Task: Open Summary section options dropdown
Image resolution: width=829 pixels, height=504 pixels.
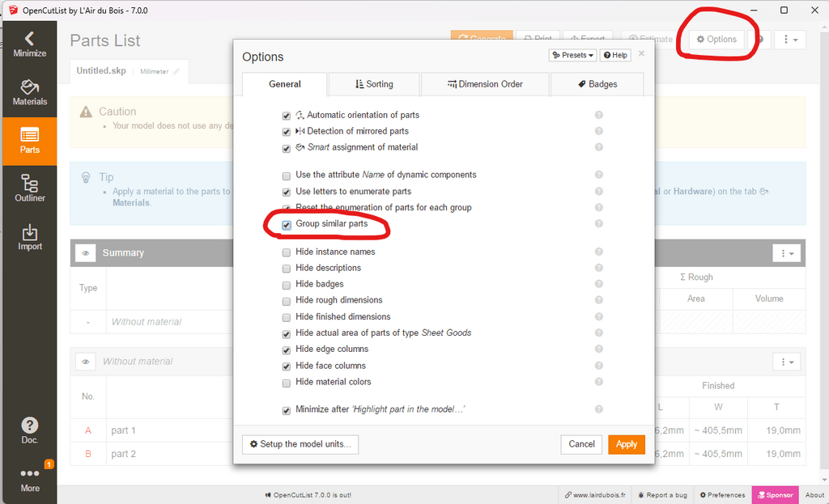Action: (786, 253)
